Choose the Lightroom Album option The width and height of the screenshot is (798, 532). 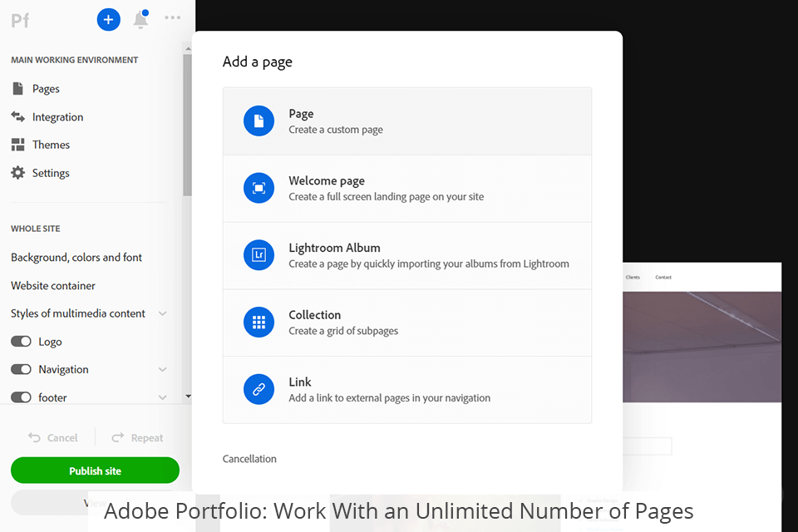407,255
